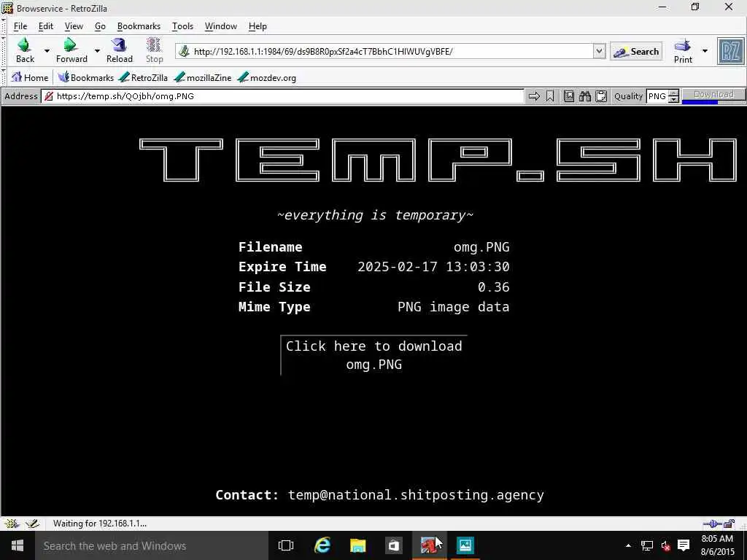
Task: Click the Filename value omg.PNG
Action: 481,247
